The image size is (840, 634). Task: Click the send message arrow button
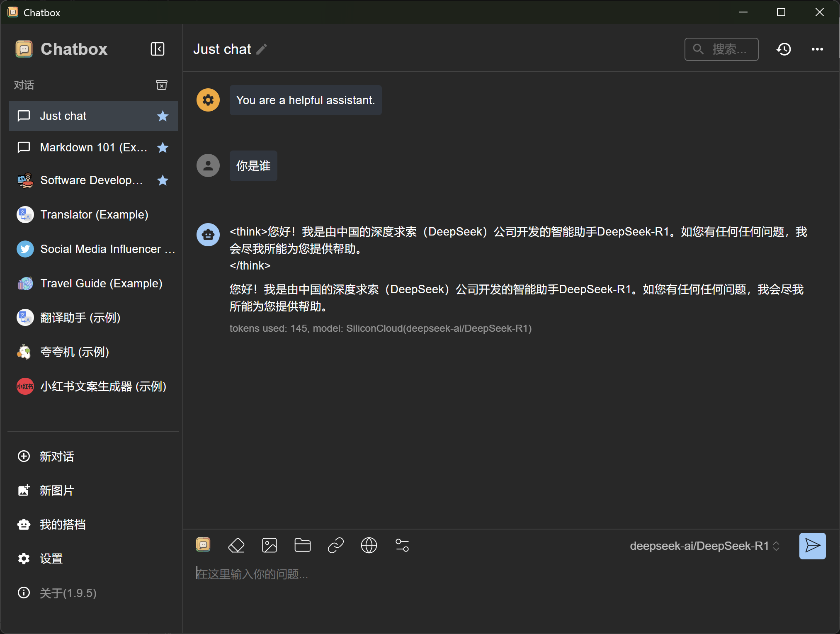point(812,546)
